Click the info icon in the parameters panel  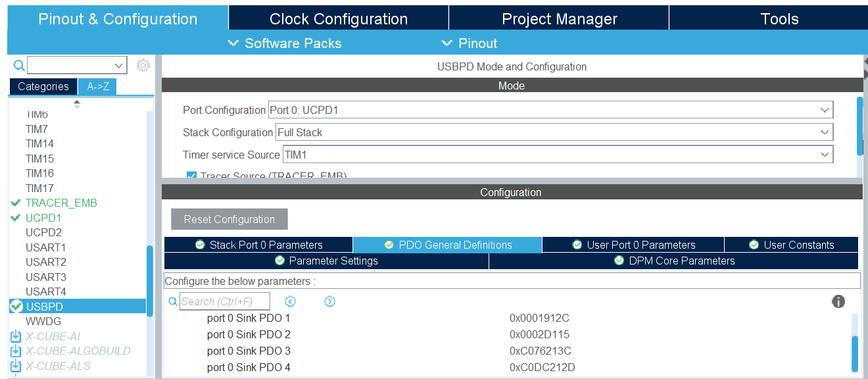pyautogui.click(x=838, y=301)
